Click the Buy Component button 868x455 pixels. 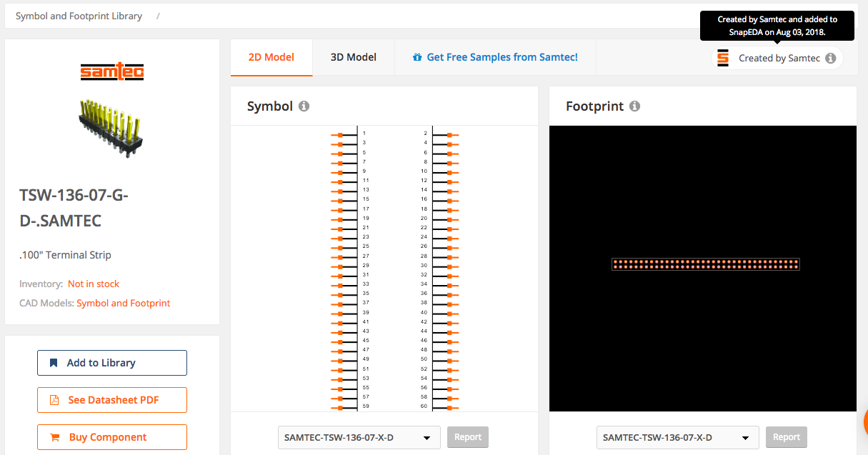(112, 437)
